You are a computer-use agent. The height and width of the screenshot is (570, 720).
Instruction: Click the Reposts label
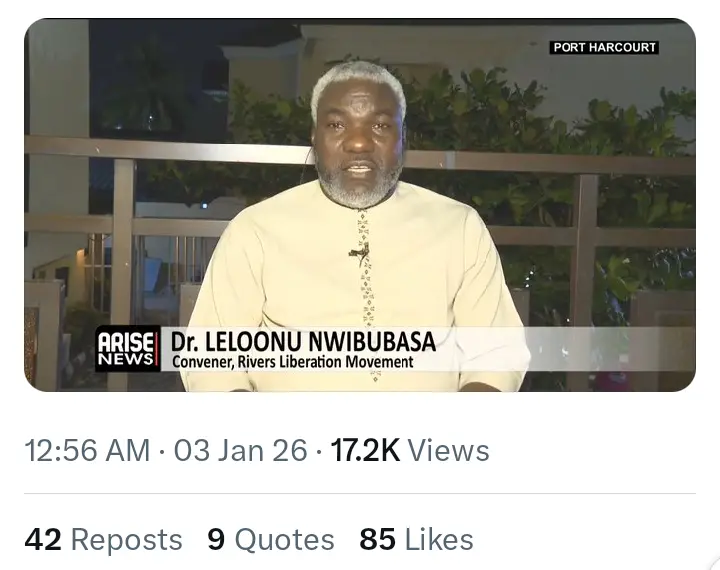point(126,540)
